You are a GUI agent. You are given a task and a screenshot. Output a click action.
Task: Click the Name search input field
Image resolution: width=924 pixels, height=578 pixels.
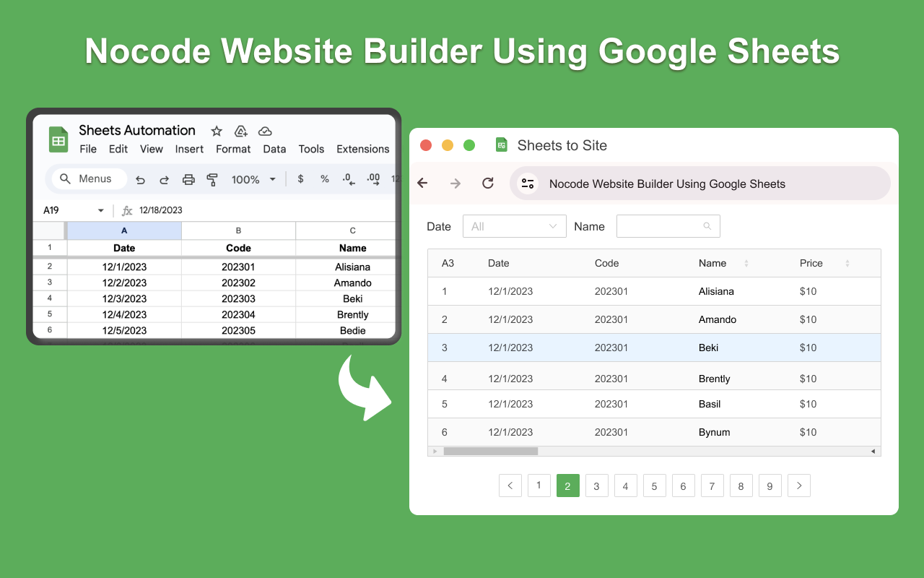tap(668, 226)
